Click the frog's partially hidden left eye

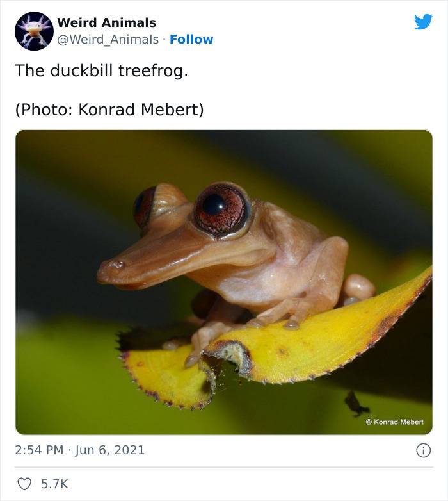pos(144,207)
